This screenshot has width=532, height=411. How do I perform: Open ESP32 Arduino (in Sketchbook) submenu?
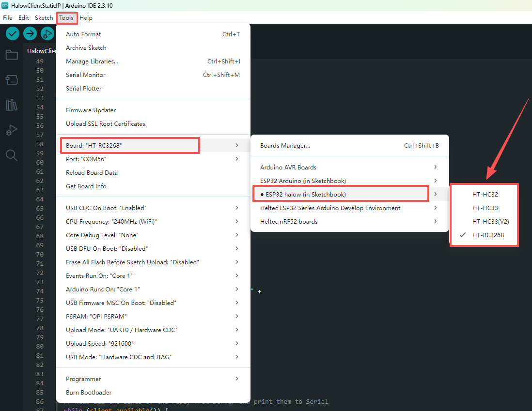[x=350, y=181]
